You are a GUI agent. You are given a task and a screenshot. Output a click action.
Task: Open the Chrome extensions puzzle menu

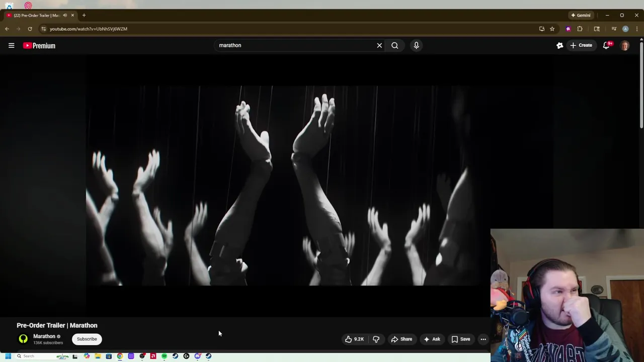click(580, 29)
